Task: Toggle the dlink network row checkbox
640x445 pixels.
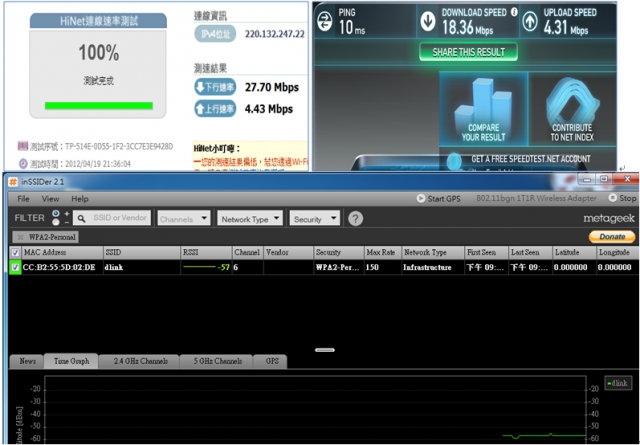Action: (15, 267)
